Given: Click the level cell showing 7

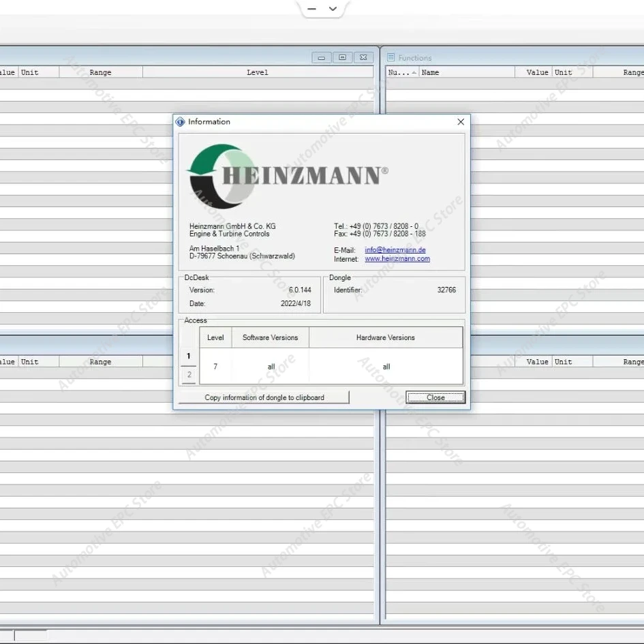Looking at the screenshot, I should [x=215, y=367].
